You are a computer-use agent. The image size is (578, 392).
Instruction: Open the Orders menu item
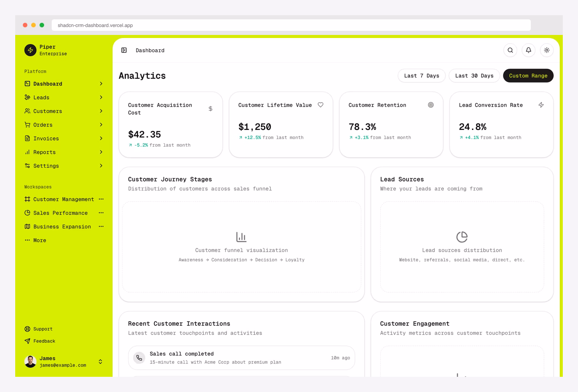point(64,125)
